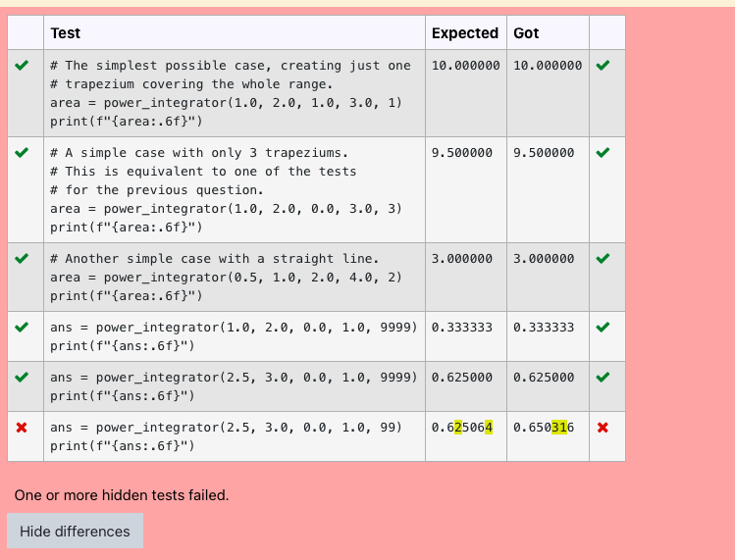Click the hidden tests failed message
Screen dimensions: 735x560
(122, 495)
